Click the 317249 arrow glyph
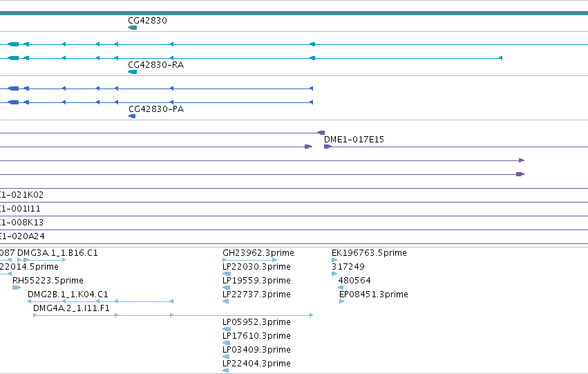The width and height of the screenshot is (588, 374). coord(334,274)
